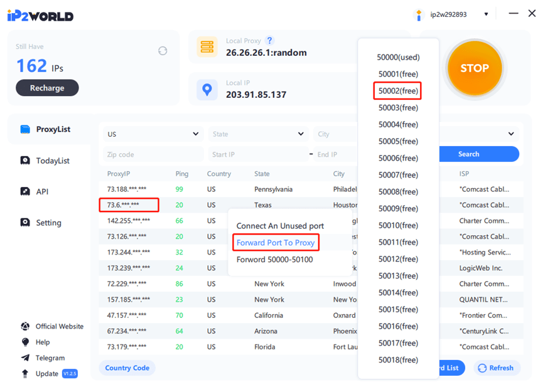Click the user avatar icon

point(419,15)
